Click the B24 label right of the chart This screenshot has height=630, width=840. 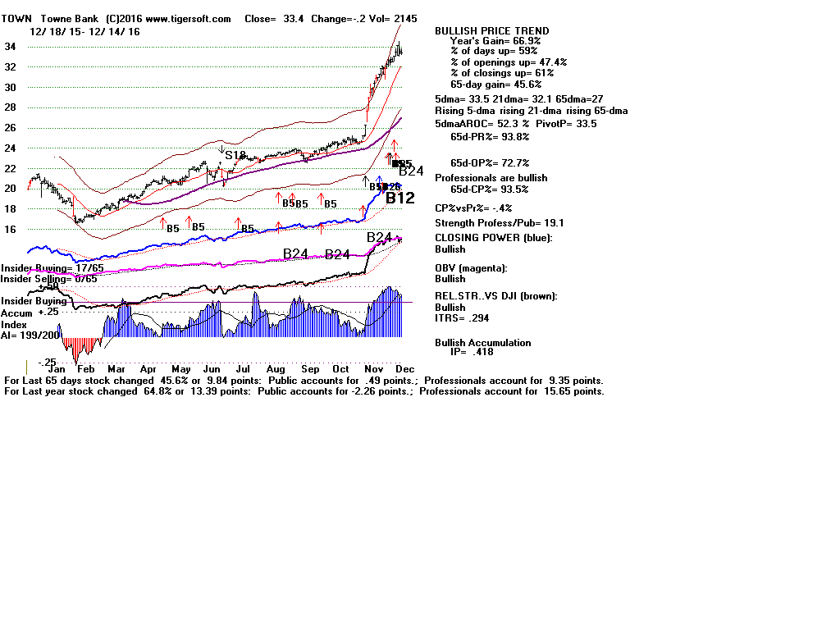411,171
